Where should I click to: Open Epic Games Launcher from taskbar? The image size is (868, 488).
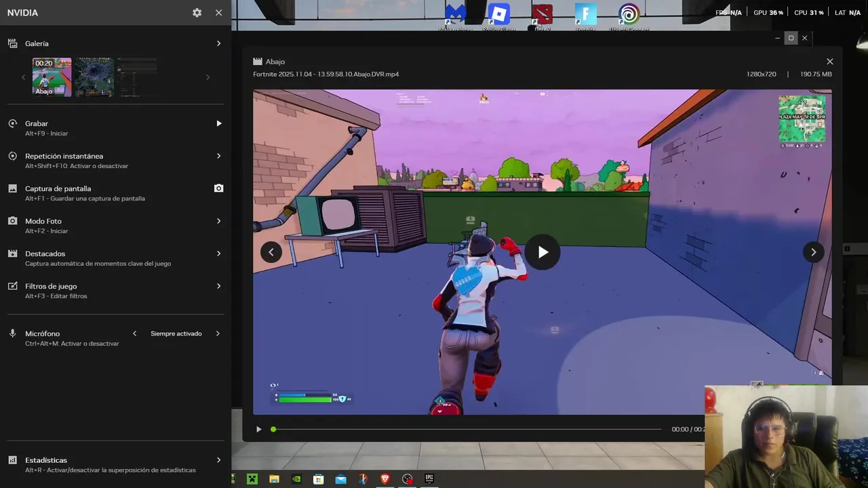[429, 479]
